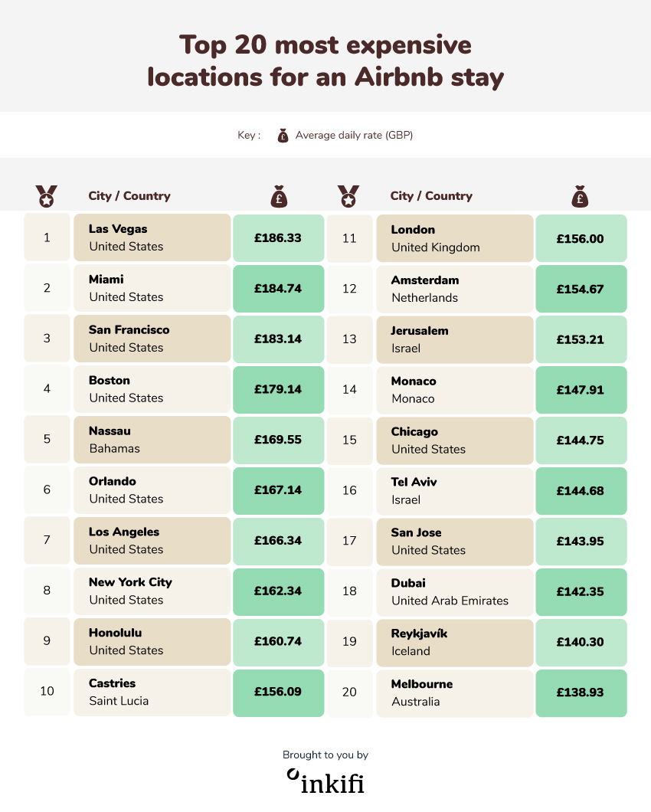The width and height of the screenshot is (651, 812).
Task: Click the Amsterdam Netherlands entry
Action: point(455,289)
